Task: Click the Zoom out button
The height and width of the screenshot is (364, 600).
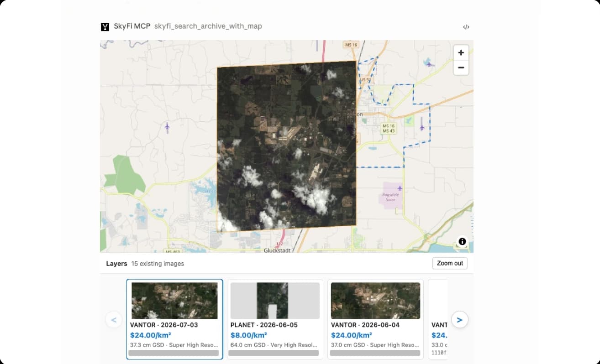Action: [450, 263]
